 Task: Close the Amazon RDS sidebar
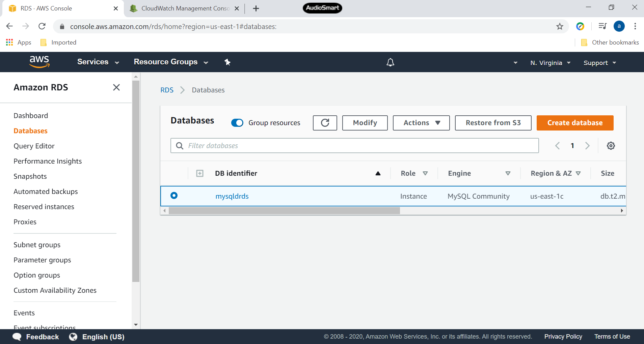[116, 87]
